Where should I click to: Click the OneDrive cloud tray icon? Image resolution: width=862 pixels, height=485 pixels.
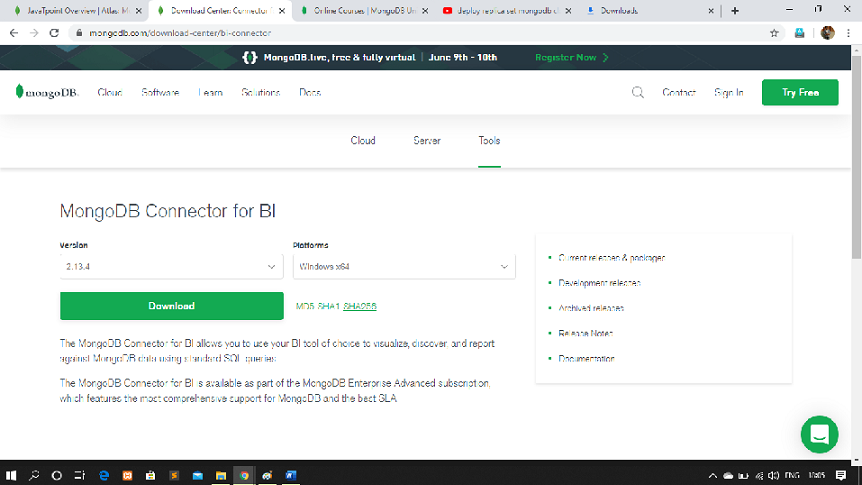tap(728, 476)
